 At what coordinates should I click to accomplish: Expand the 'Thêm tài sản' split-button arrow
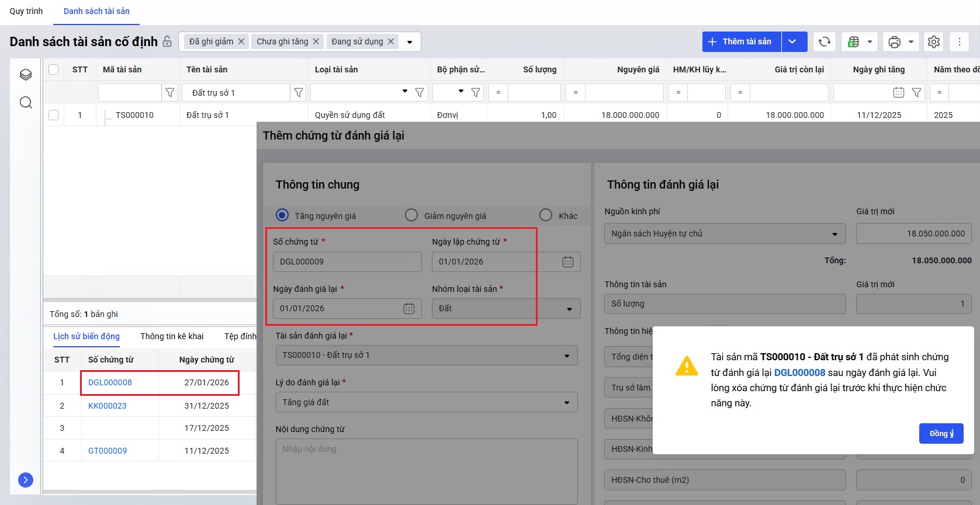tap(792, 41)
